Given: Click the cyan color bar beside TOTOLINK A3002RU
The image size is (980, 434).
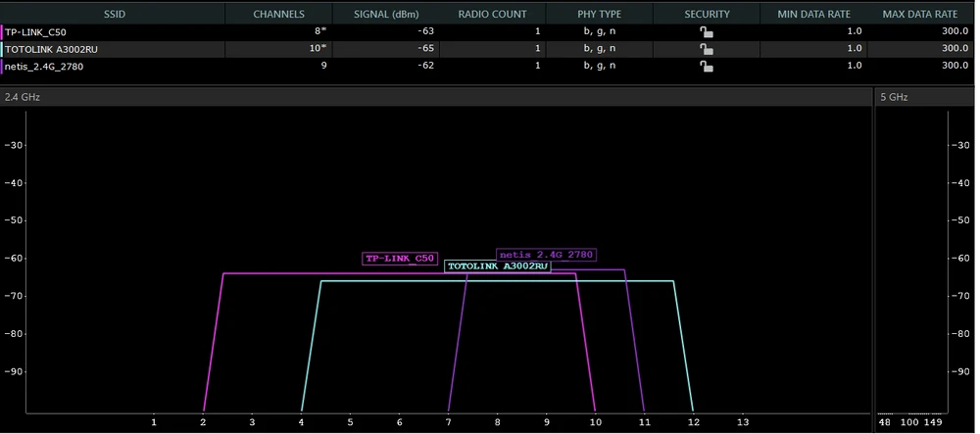Looking at the screenshot, I should pyautogui.click(x=2, y=49).
